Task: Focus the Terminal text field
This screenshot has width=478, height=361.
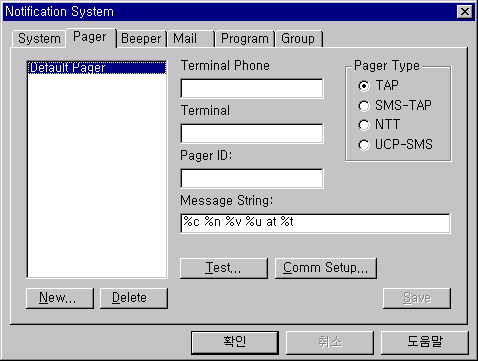Action: pyautogui.click(x=252, y=133)
